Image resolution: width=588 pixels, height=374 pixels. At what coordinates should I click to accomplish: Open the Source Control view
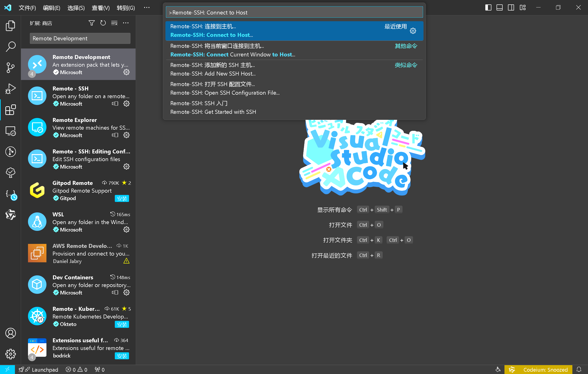[10, 67]
